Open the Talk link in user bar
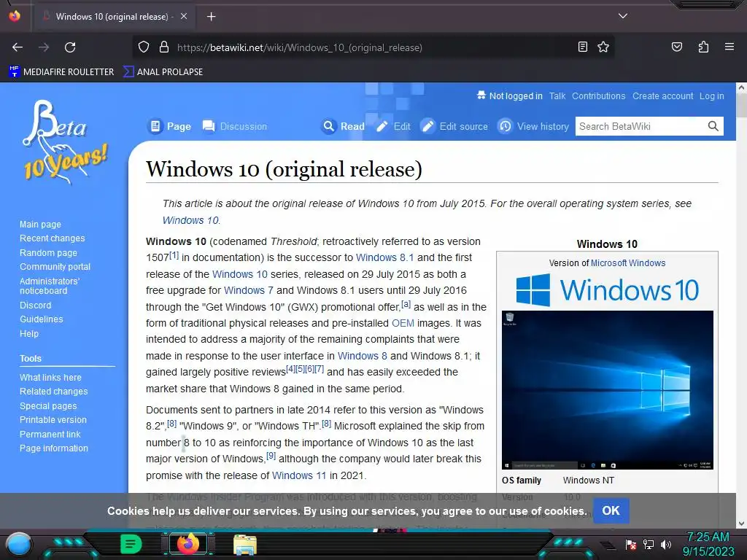Image resolution: width=747 pixels, height=560 pixels. coord(557,96)
